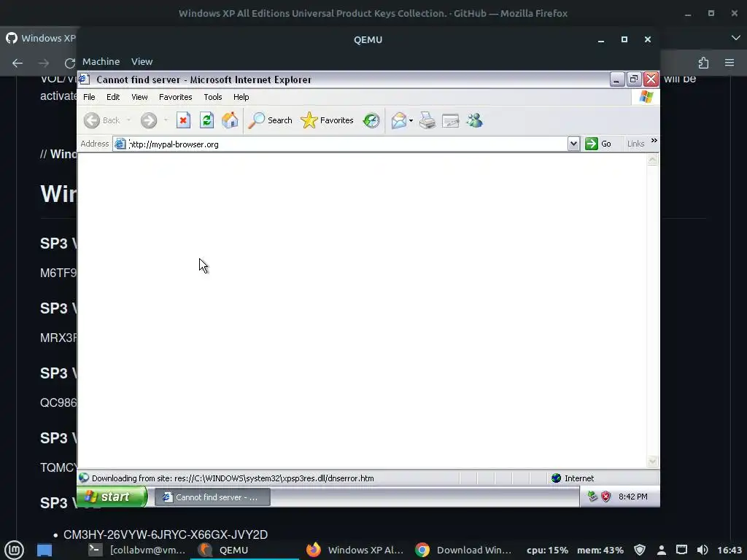Open the Mail button dropdown arrow
The image size is (747, 560).
(411, 120)
